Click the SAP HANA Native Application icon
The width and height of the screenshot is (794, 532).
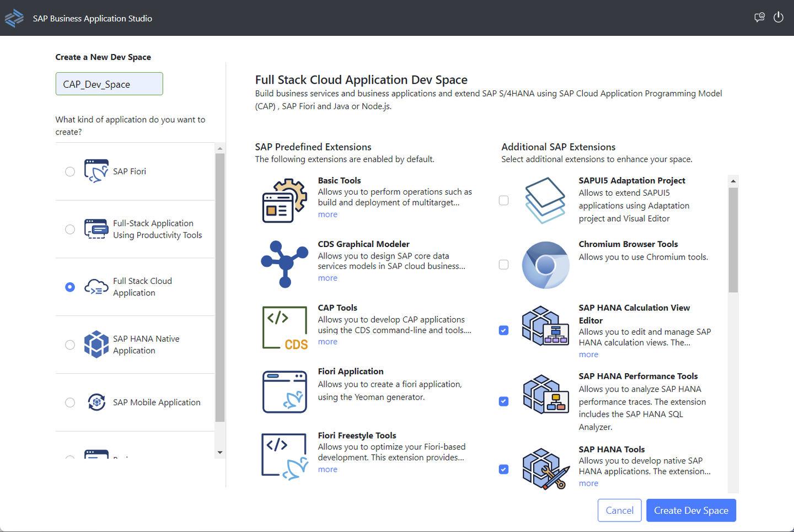[x=96, y=345]
